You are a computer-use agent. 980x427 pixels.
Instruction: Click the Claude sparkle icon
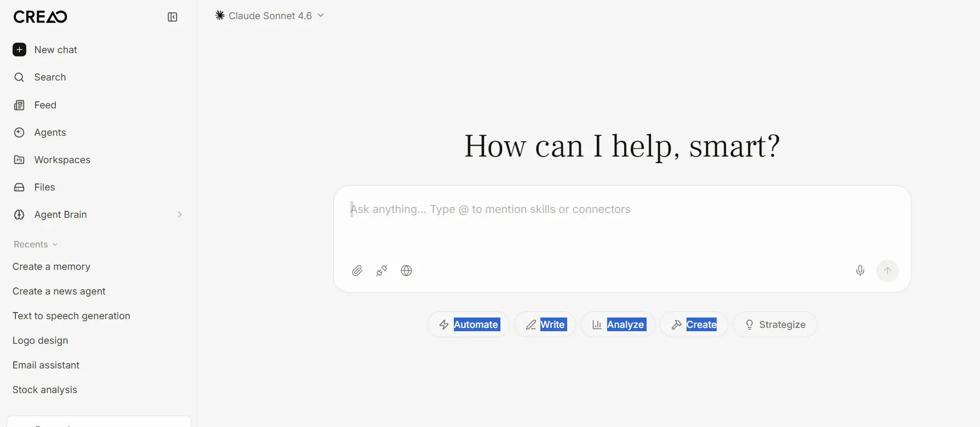coord(220,15)
